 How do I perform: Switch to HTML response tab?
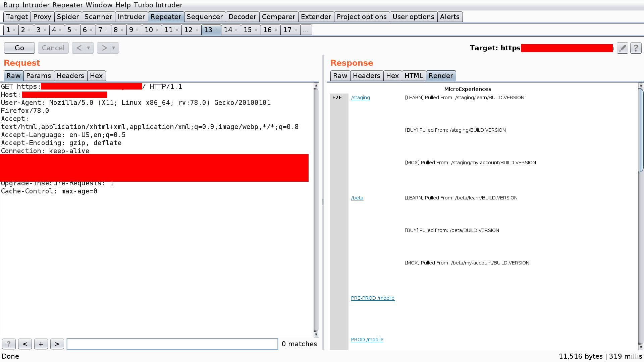click(x=414, y=75)
